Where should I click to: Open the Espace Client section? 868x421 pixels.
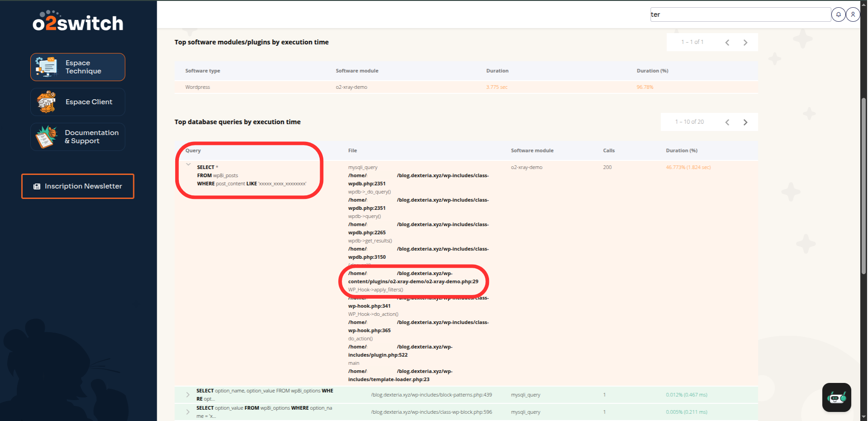[x=78, y=102]
